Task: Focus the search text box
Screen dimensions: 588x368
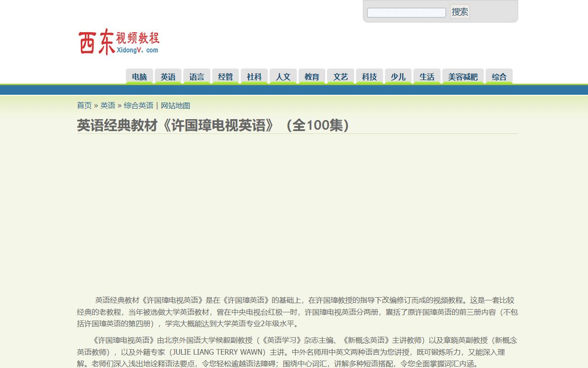Action: pyautogui.click(x=407, y=12)
